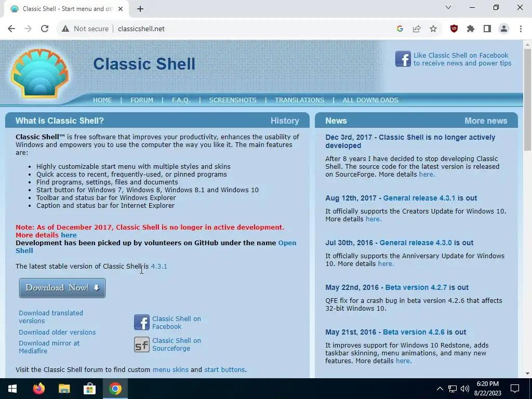The width and height of the screenshot is (532, 399).
Task: Click the Google icon in address bar
Action: tap(400, 29)
